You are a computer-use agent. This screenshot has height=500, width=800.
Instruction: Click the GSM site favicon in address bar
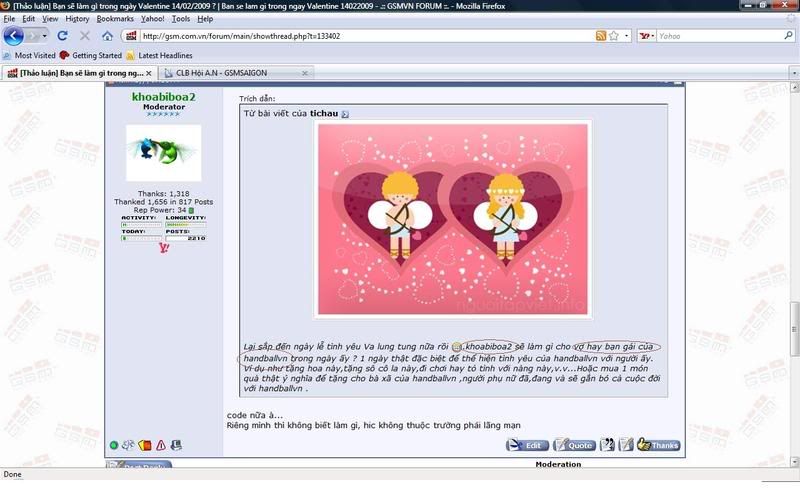[x=131, y=36]
